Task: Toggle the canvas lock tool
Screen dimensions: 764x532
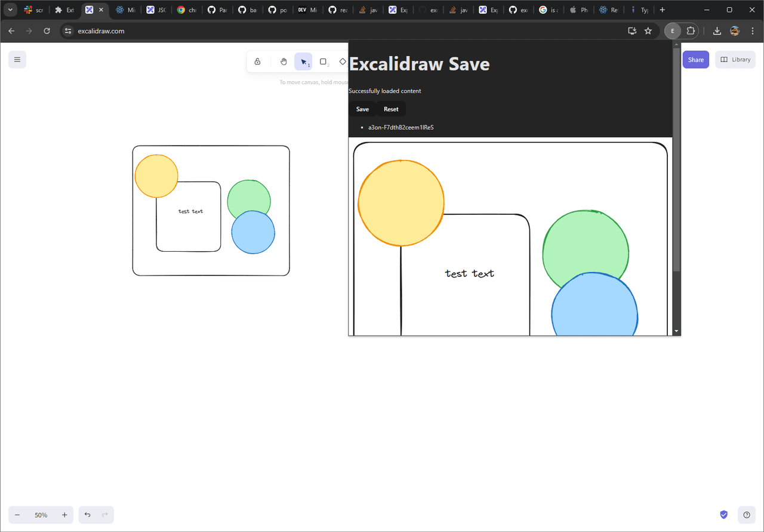Action: (257, 61)
